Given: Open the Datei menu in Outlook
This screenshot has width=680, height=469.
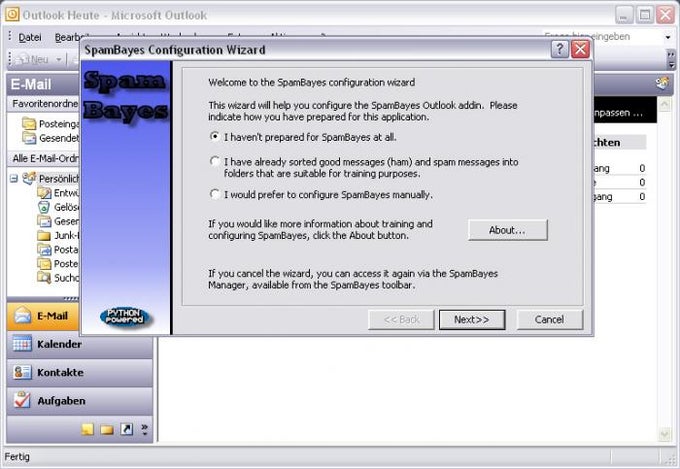Looking at the screenshot, I should click(x=30, y=37).
